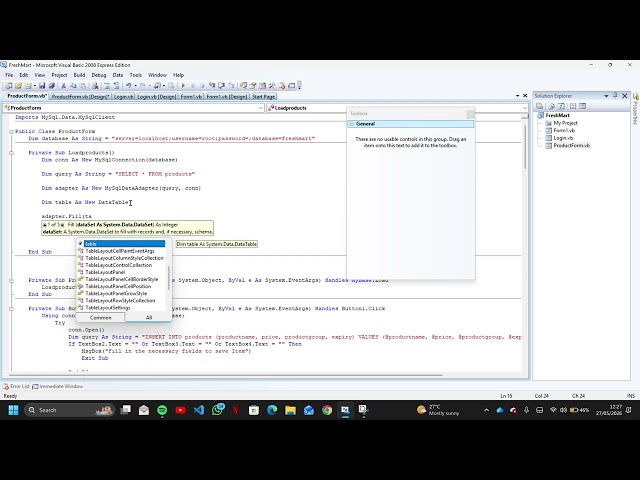
Task: Click the Cut scissors icon
Action: [x=64, y=86]
